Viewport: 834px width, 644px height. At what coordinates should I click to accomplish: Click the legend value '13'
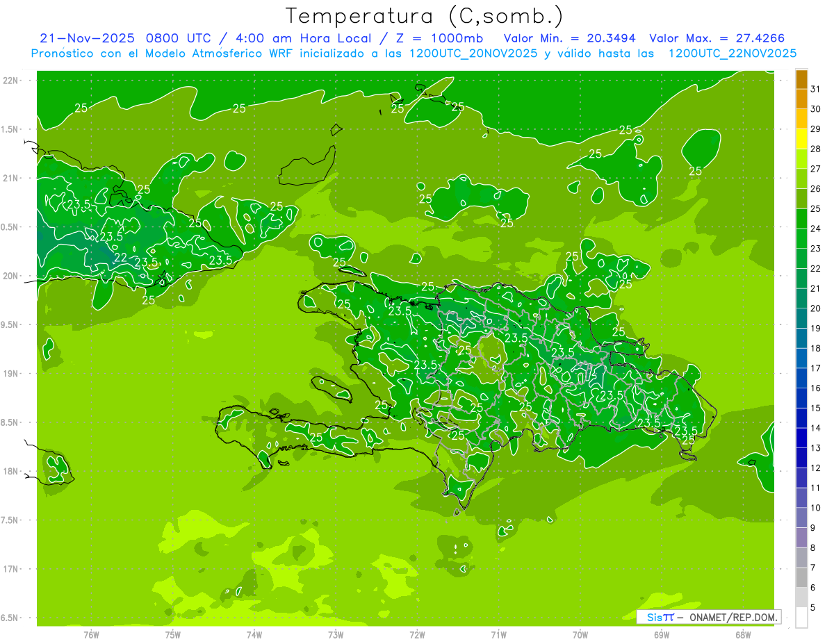(x=816, y=447)
